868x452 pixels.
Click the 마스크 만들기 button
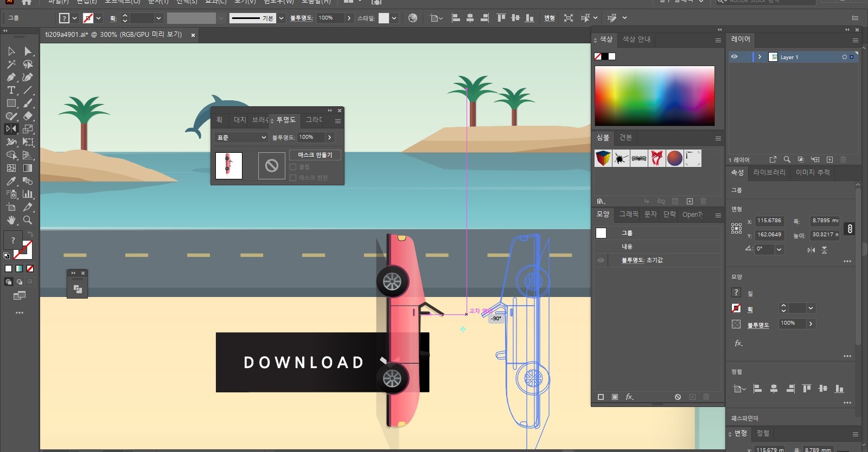click(315, 155)
